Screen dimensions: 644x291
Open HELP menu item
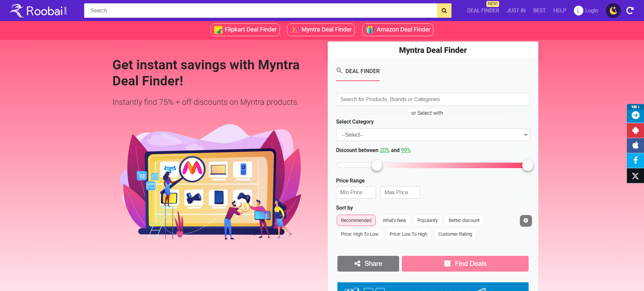(560, 11)
